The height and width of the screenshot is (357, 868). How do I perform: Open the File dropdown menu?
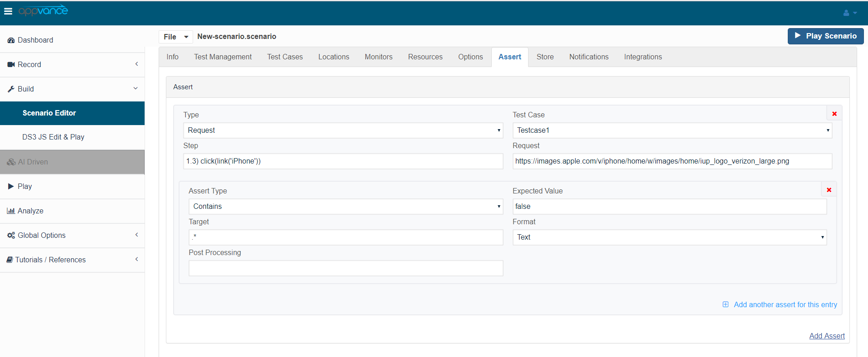click(x=175, y=37)
